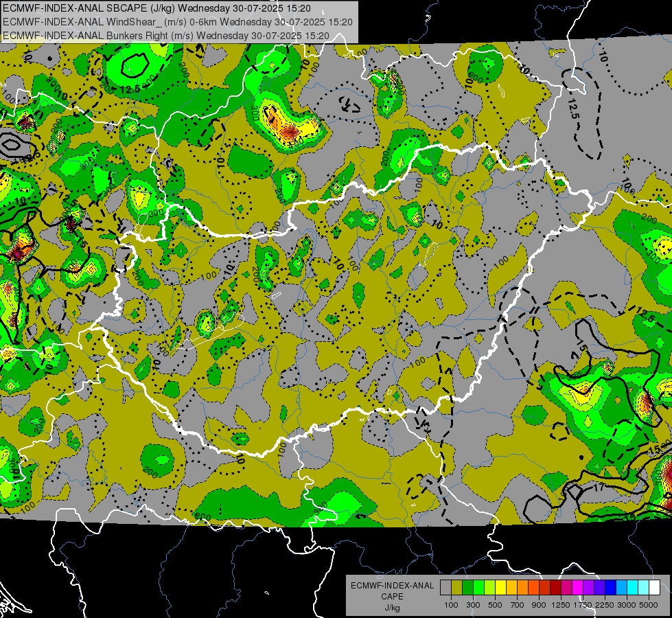Screen dimensions: 672x618
Task: Select the dark red legend swatch
Action: (x=556, y=587)
